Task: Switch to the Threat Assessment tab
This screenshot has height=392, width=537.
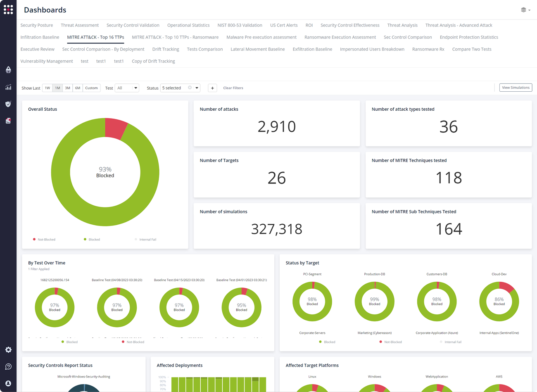Action: (x=80, y=25)
